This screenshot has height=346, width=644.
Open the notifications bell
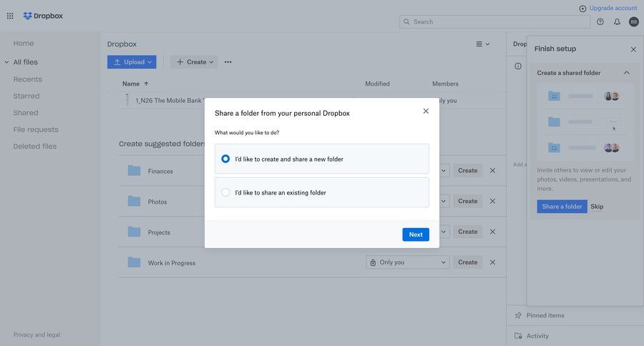click(617, 21)
